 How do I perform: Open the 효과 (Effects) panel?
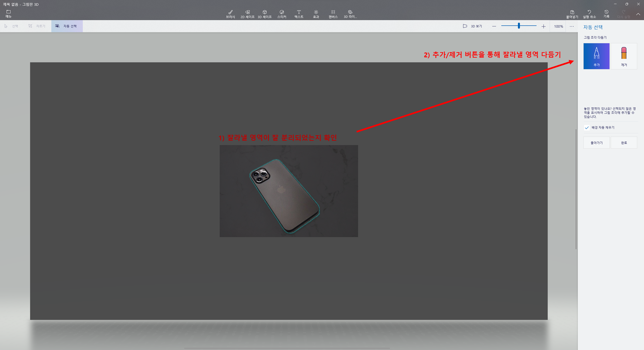pos(316,14)
